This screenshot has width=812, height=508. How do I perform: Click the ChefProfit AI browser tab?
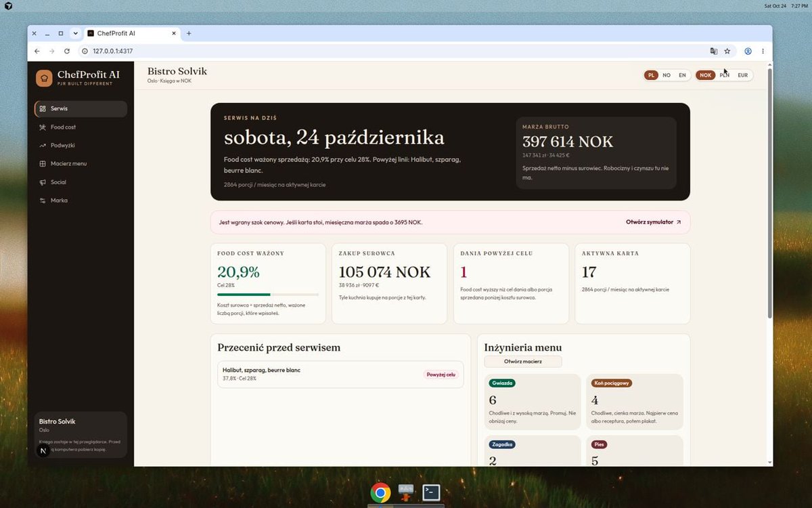pos(132,33)
